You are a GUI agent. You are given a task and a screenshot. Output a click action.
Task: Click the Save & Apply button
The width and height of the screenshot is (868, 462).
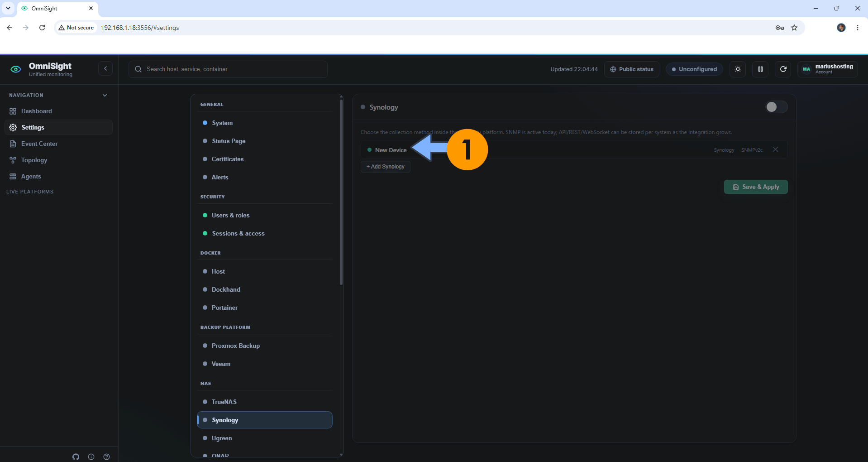[756, 187]
